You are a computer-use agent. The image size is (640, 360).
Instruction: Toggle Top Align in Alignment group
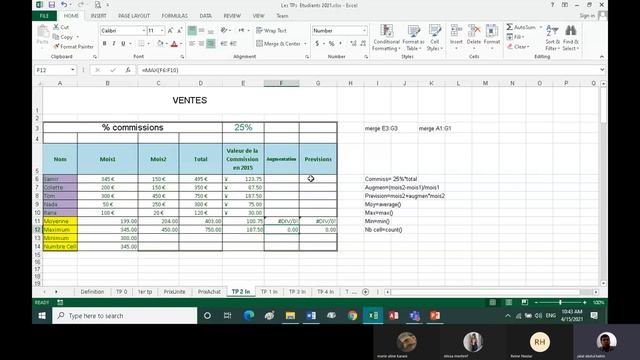192,31
